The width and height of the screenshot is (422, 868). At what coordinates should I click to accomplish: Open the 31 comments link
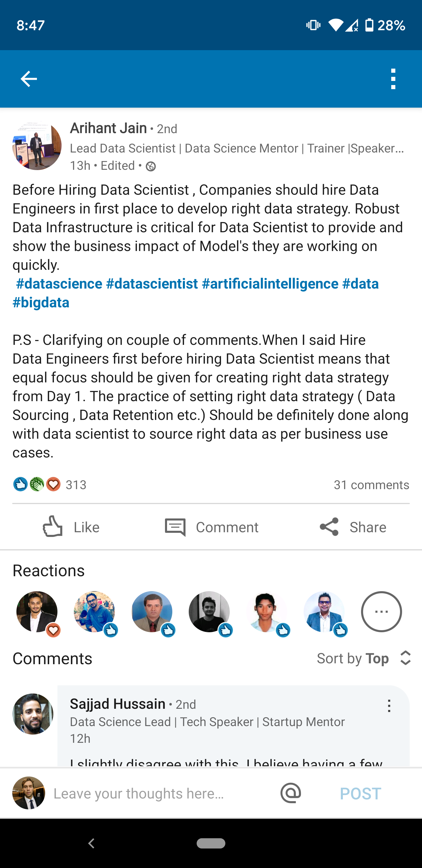(371, 485)
